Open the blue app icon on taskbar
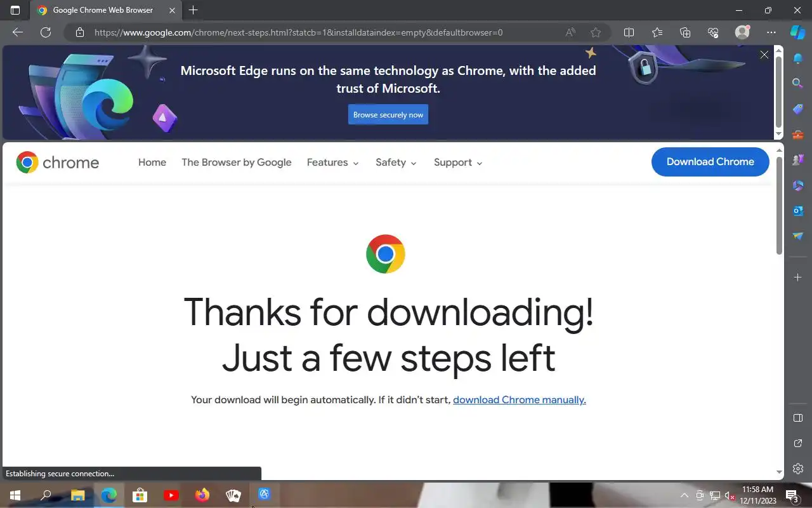The image size is (812, 508). 265,494
